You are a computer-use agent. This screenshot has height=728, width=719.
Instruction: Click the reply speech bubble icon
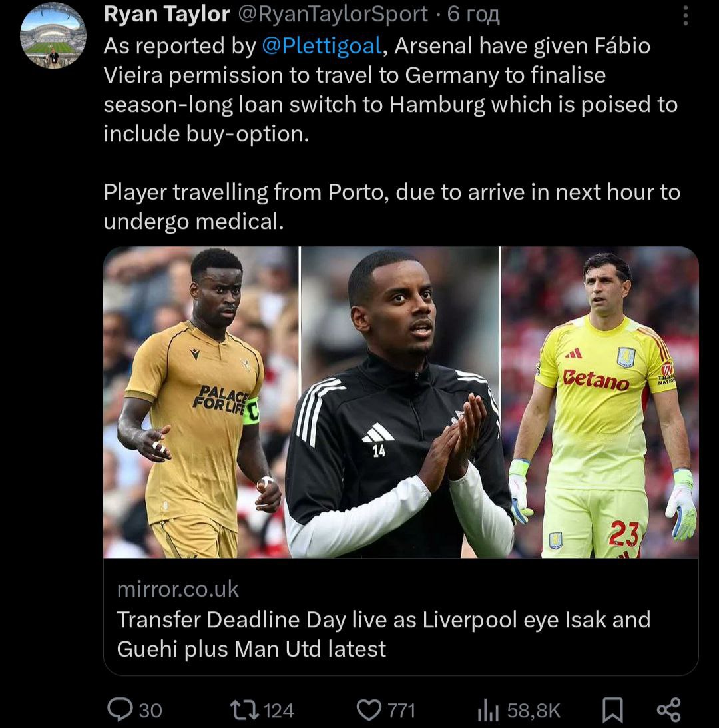tap(120, 710)
